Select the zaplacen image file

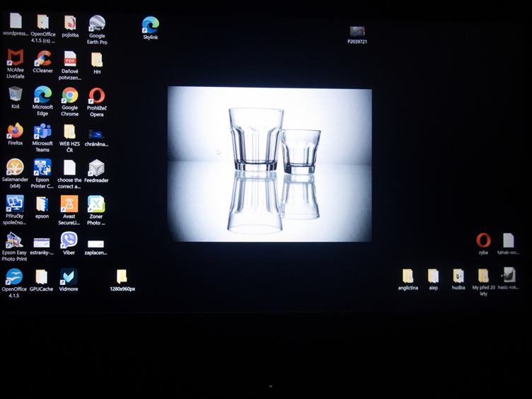pos(96,244)
